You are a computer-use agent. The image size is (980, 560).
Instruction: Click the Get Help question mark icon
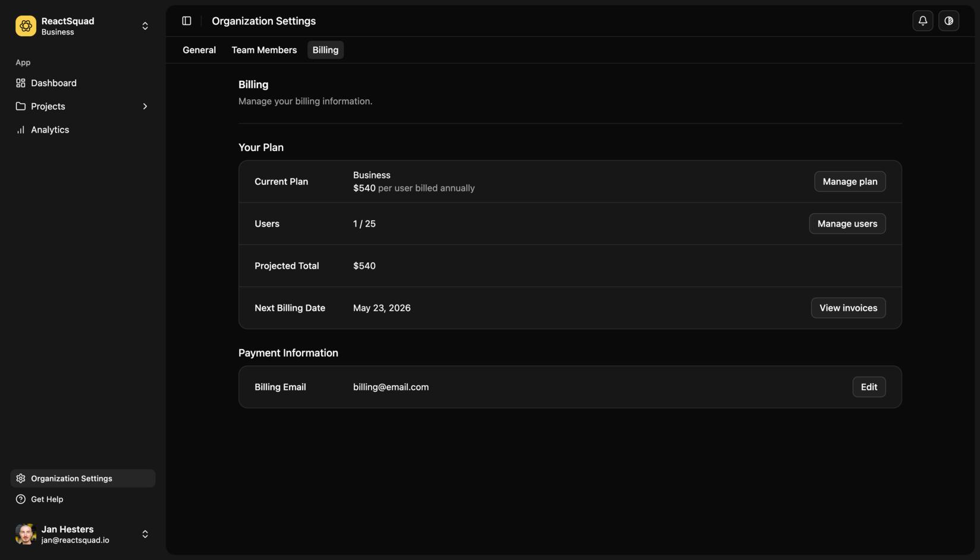coord(21,499)
